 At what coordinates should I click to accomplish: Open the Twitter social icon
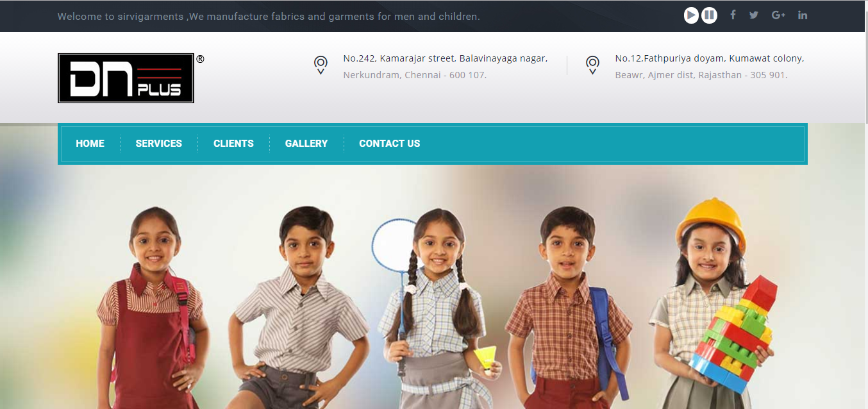pos(754,15)
